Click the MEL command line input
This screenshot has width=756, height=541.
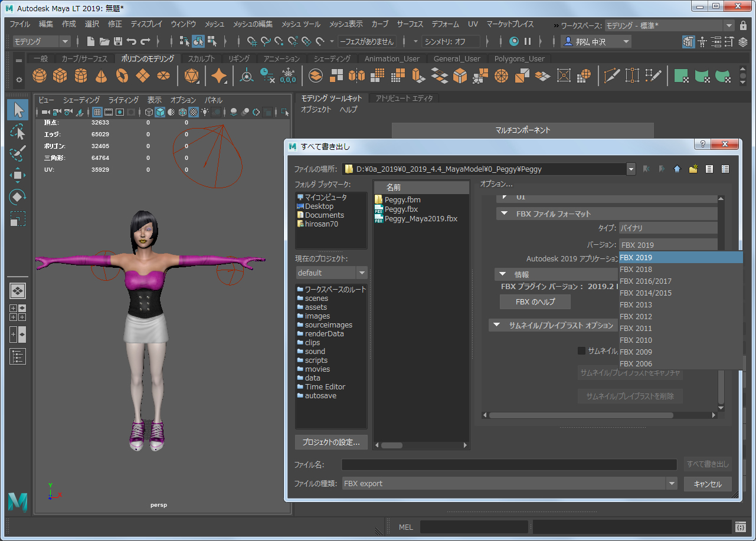[474, 527]
